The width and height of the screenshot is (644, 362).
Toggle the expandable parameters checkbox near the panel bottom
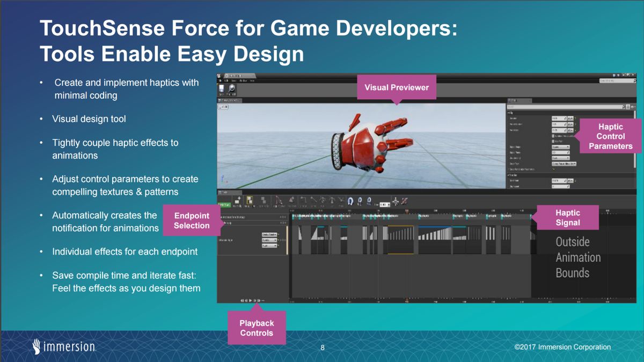553,169
